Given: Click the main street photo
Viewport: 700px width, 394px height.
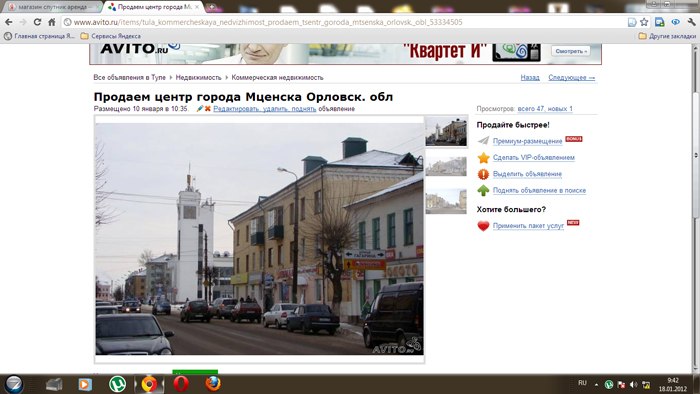Looking at the screenshot, I should tap(259, 239).
